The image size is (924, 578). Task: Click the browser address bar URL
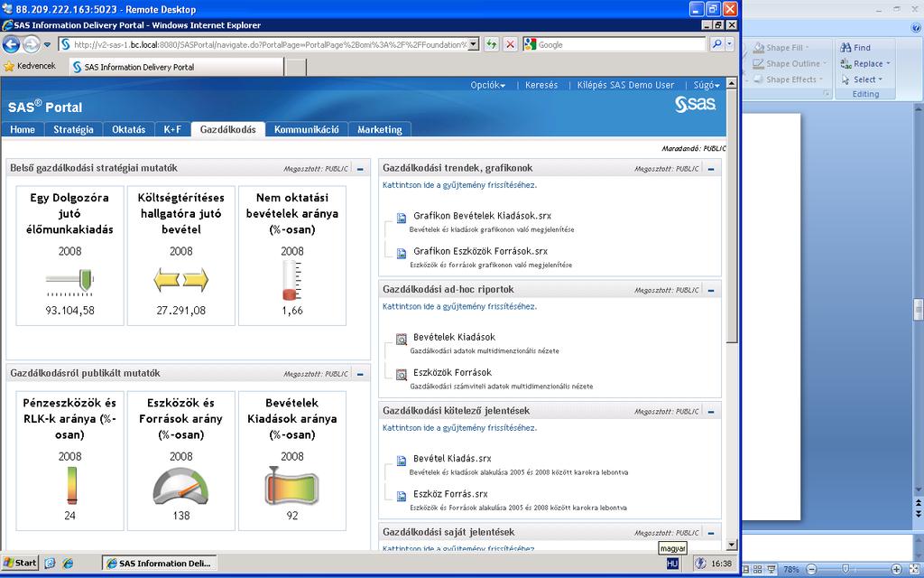point(269,45)
